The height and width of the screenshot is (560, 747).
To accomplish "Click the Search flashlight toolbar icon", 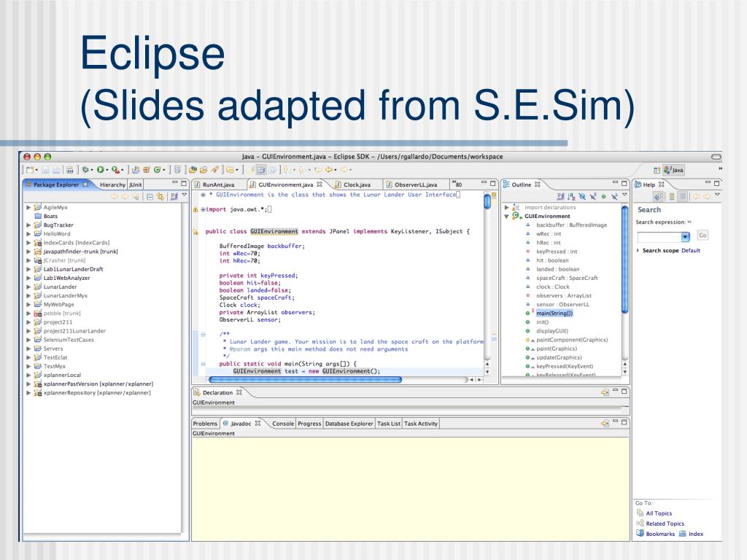I will 215,170.
